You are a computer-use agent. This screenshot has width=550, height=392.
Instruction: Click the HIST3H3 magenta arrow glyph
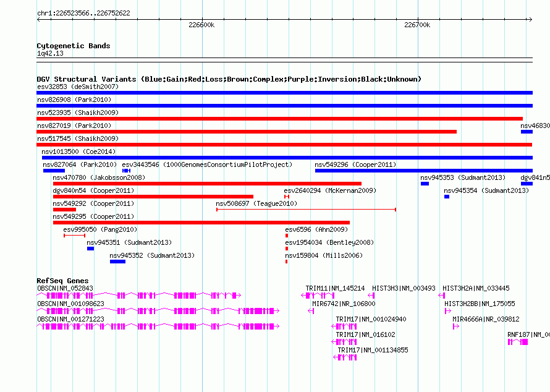pyautogui.click(x=371, y=296)
